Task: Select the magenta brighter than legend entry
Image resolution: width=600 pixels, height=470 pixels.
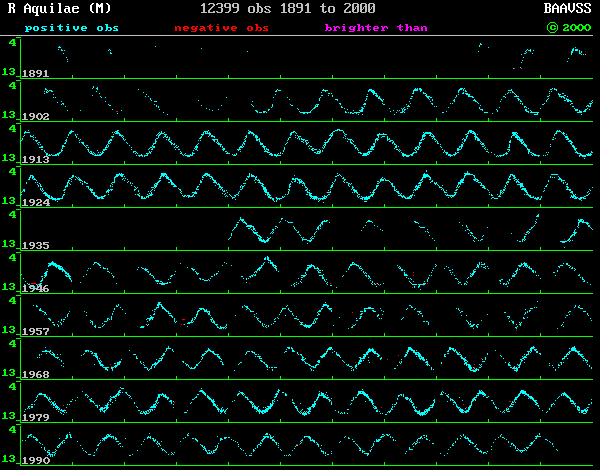Action: pyautogui.click(x=384, y=28)
